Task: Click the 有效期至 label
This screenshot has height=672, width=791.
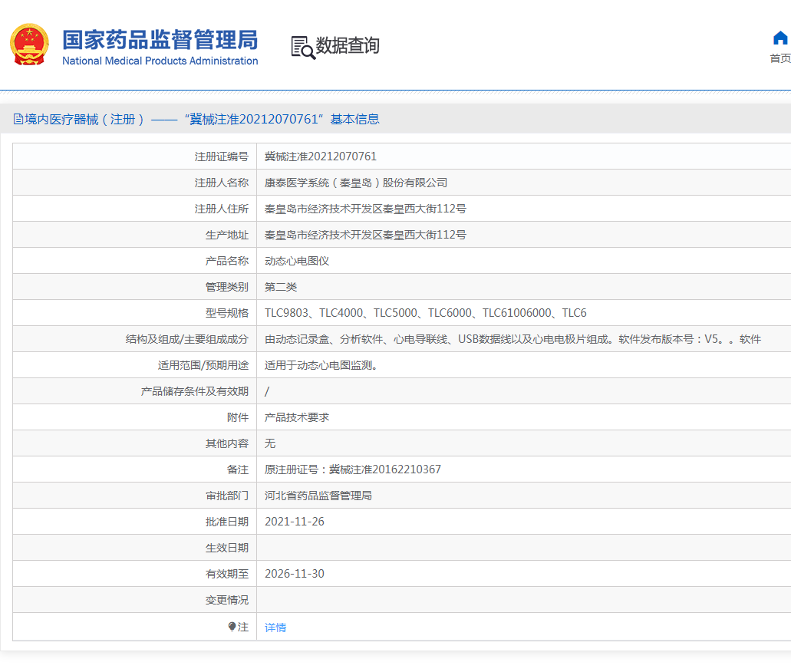Action: pos(227,574)
